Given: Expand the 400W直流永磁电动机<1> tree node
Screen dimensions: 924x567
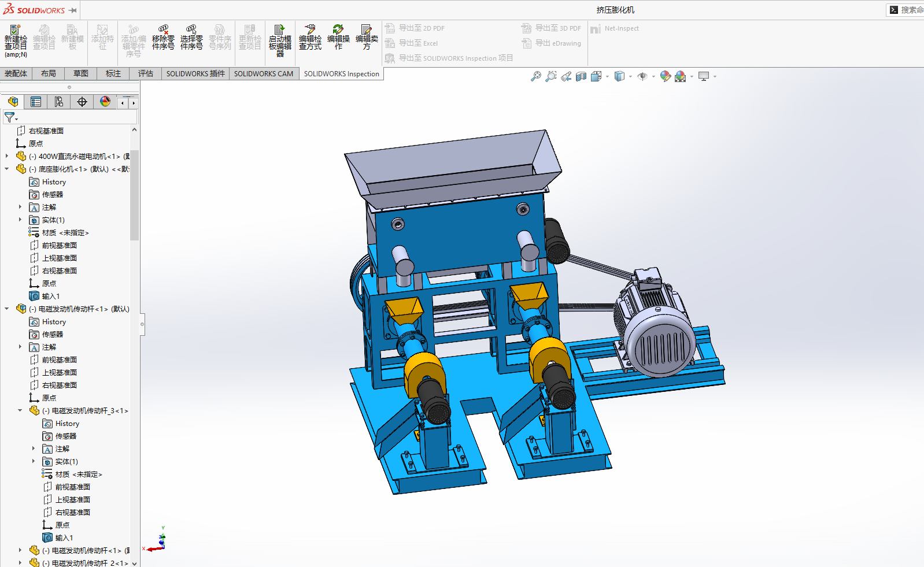Looking at the screenshot, I should coord(7,156).
